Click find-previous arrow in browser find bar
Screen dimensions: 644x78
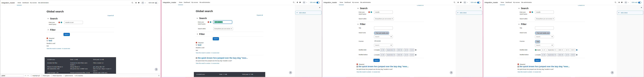click(x=25, y=76)
